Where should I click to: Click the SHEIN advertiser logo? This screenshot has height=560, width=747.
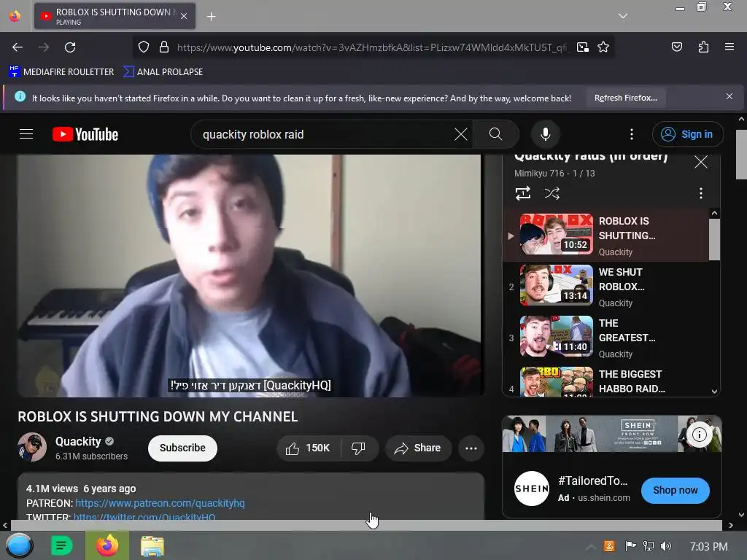532,489
